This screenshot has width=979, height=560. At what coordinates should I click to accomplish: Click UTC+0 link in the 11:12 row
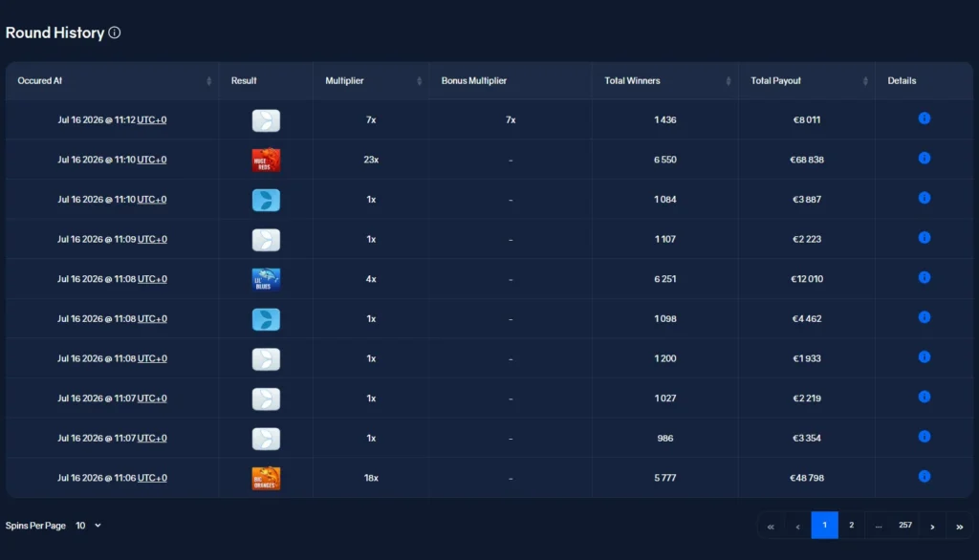[x=152, y=119]
